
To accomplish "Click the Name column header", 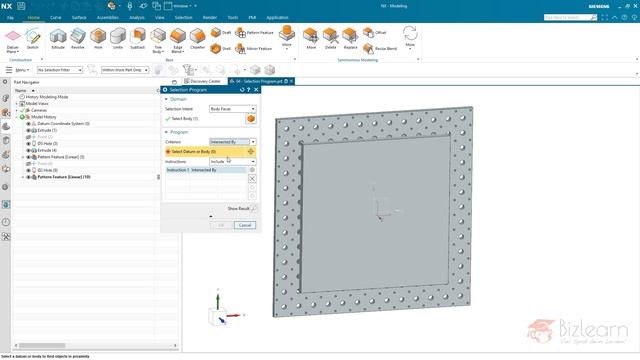I will [x=20, y=91].
